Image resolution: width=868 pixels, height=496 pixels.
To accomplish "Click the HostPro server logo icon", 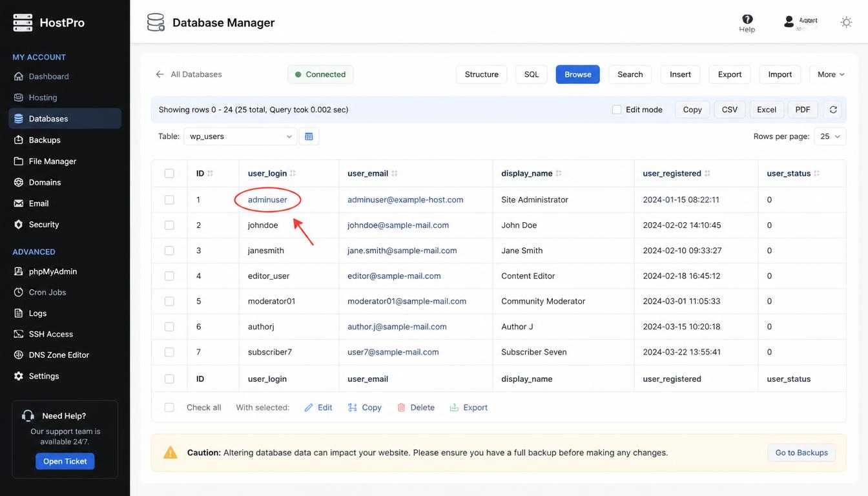I will point(23,23).
